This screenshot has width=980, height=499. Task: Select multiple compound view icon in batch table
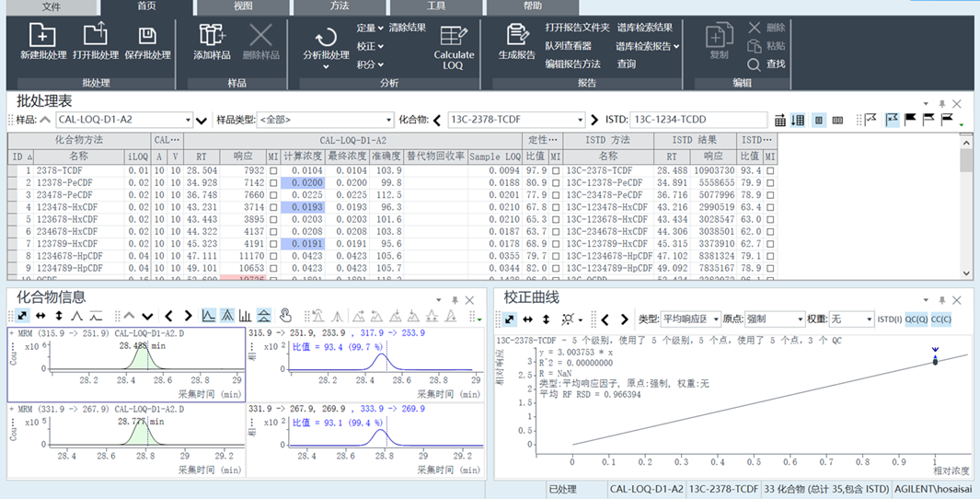[x=837, y=120]
